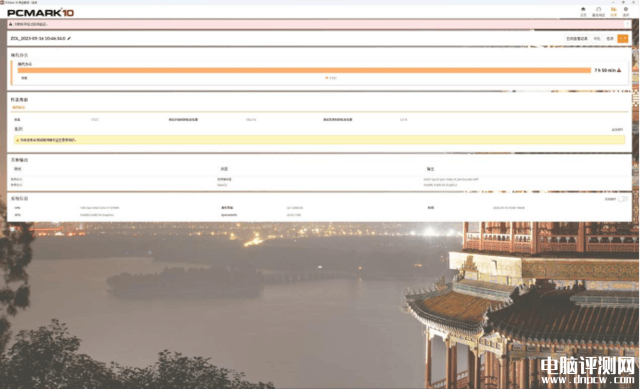Screen dimensions: 640x389
Task: Edit result name via pencil icon
Action: pyautogui.click(x=69, y=38)
